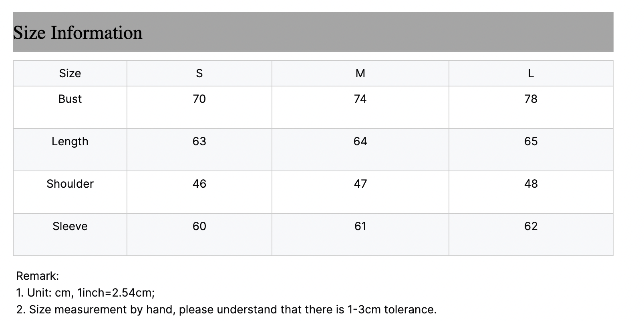The width and height of the screenshot is (644, 321).
Task: Click Bust value 78 for size L
Action: (531, 99)
